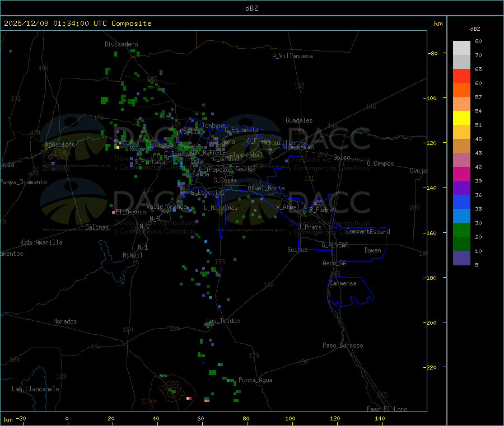The width and height of the screenshot is (504, 426).
Task: Select the V_Atuel label
Action: pos(288,207)
